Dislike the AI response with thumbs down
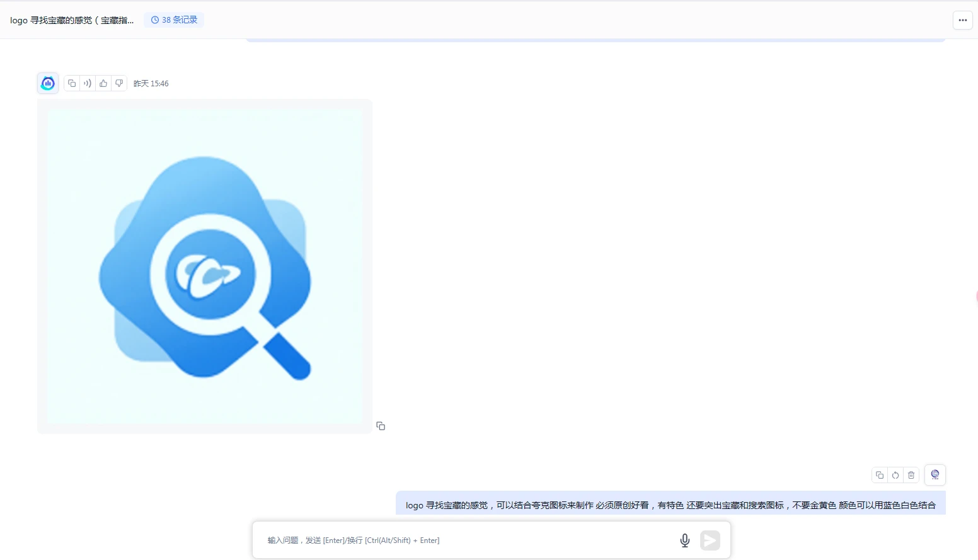The width and height of the screenshot is (978, 560). point(119,83)
